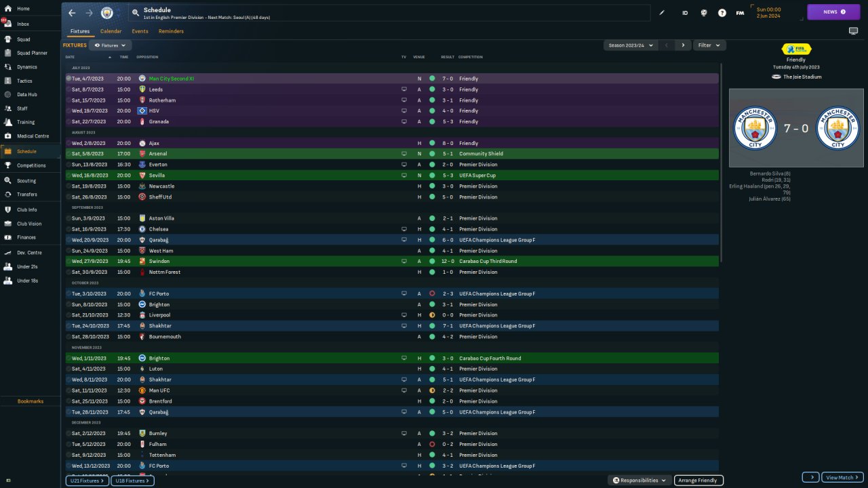Sort fixtures by the Date column header
The height and width of the screenshot is (488, 868).
[x=70, y=57]
